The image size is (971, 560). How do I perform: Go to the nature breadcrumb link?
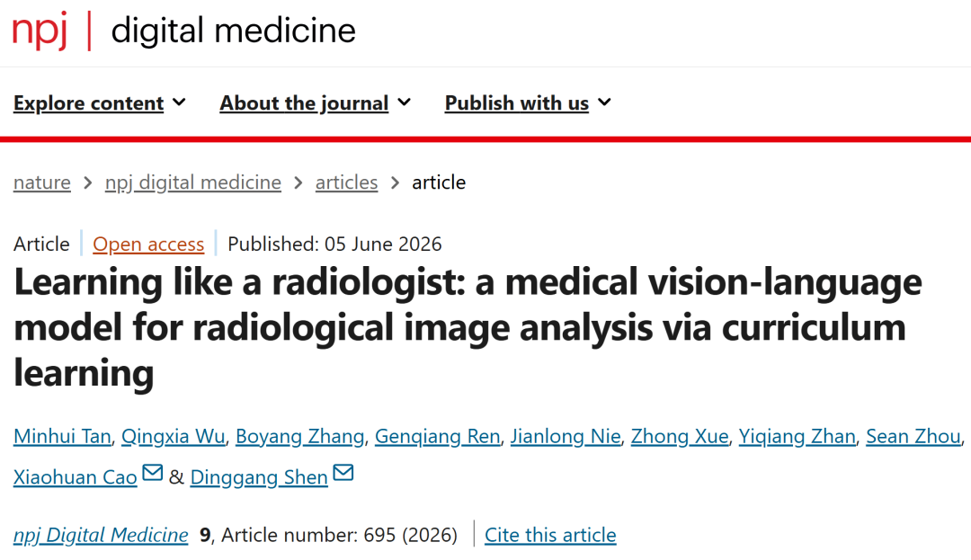point(42,182)
